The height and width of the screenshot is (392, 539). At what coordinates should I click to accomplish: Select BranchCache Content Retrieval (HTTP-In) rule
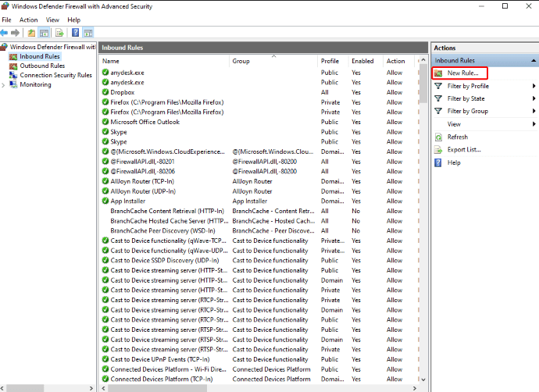(167, 211)
